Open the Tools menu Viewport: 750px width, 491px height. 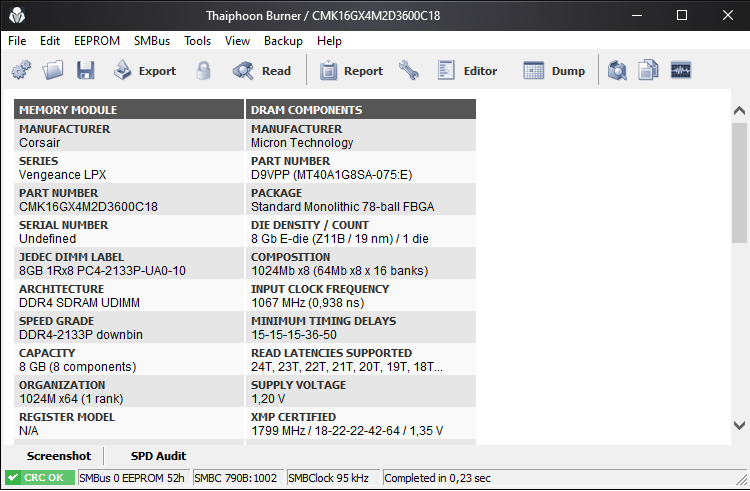click(198, 41)
